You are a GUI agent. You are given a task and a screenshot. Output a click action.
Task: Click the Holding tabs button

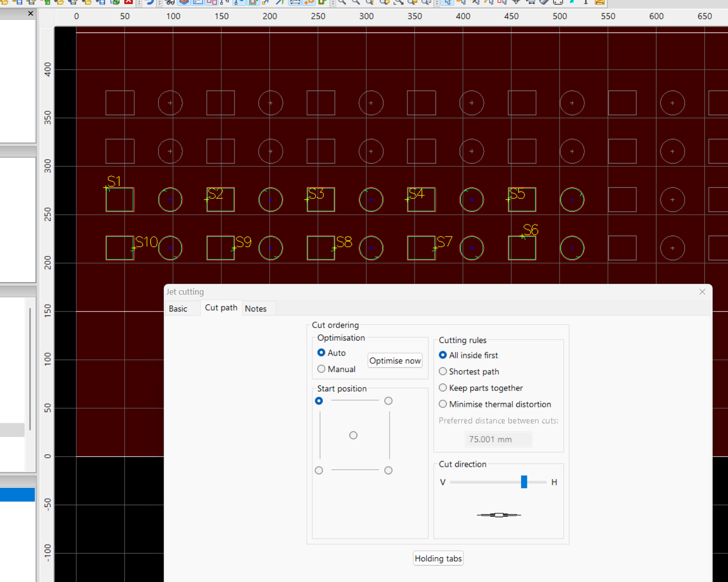pos(438,558)
